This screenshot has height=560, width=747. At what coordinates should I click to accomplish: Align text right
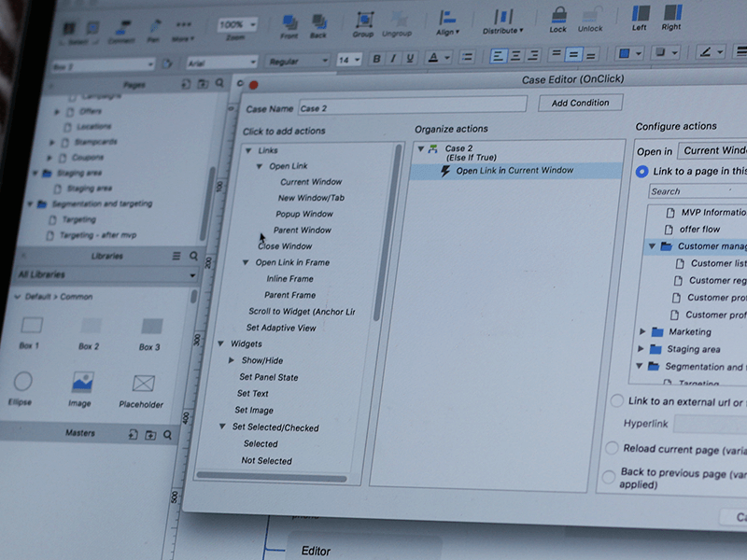(533, 56)
